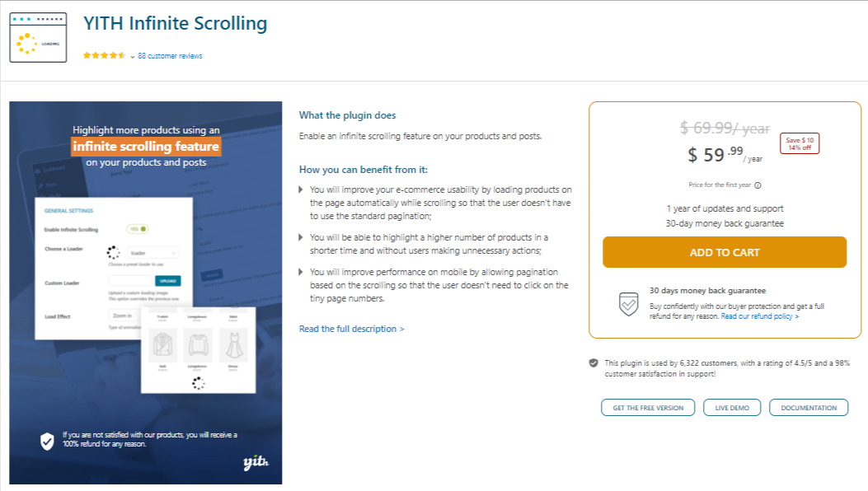Image resolution: width=868 pixels, height=491 pixels.
Task: Open the reviews dropdown next to 88 customer reviews
Action: coord(132,55)
